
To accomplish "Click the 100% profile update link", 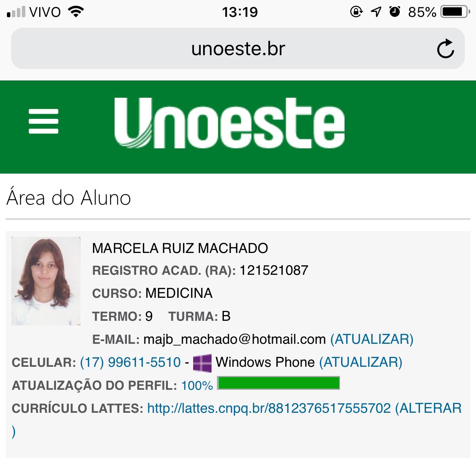I will point(197,386).
